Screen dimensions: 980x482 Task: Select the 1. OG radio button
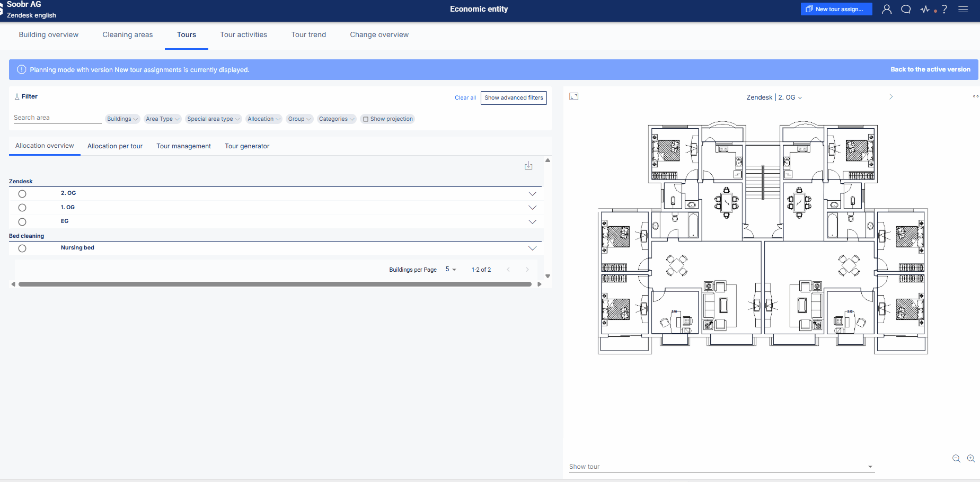pos(22,208)
